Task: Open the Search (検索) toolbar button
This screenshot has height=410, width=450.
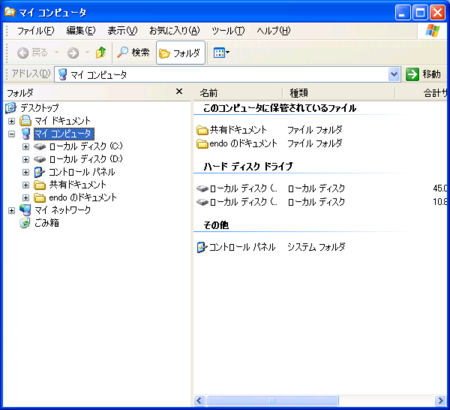Action: 133,53
